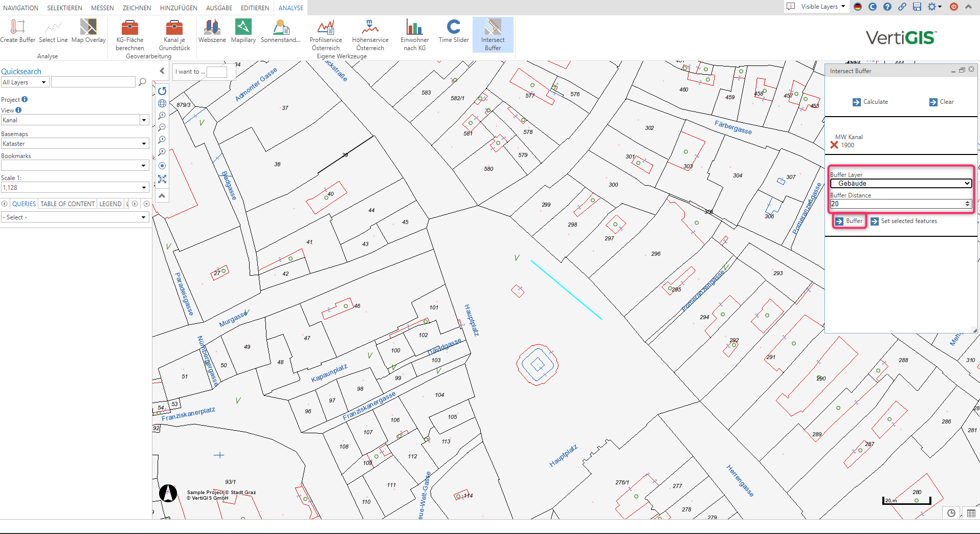Launch the Map Overlay tool
The width and height of the screenshot is (980, 534).
tap(88, 31)
